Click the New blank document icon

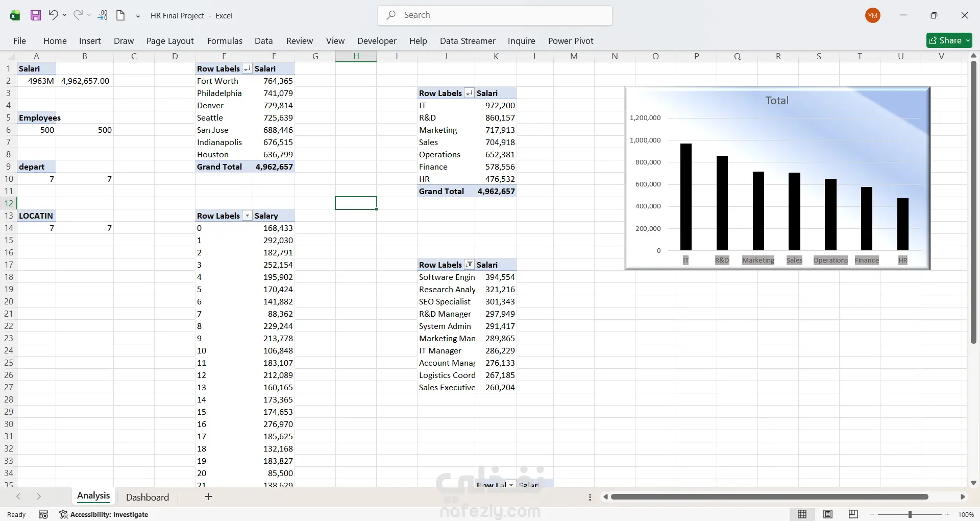pyautogui.click(x=120, y=15)
